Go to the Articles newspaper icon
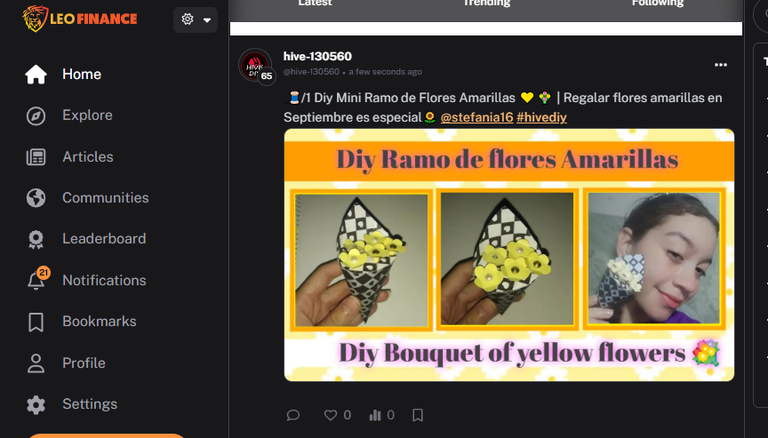The image size is (768, 438). tap(36, 157)
